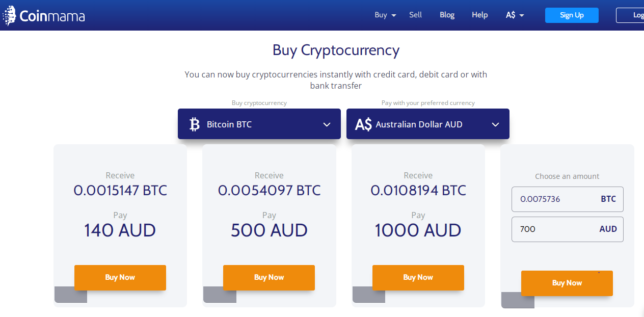Click the A$ Australian Dollar symbol icon
The height and width of the screenshot is (317, 644).
pos(363,124)
